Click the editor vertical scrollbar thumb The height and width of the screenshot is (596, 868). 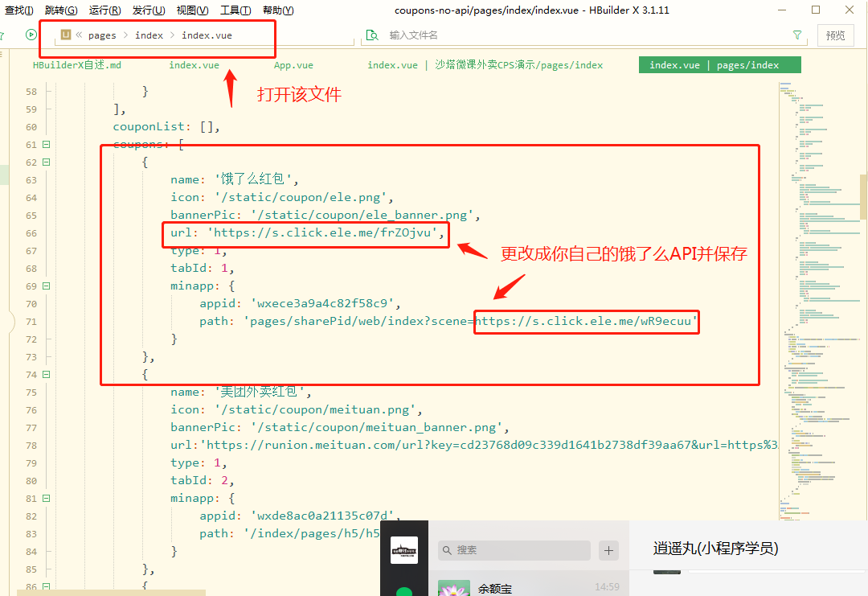click(863, 196)
